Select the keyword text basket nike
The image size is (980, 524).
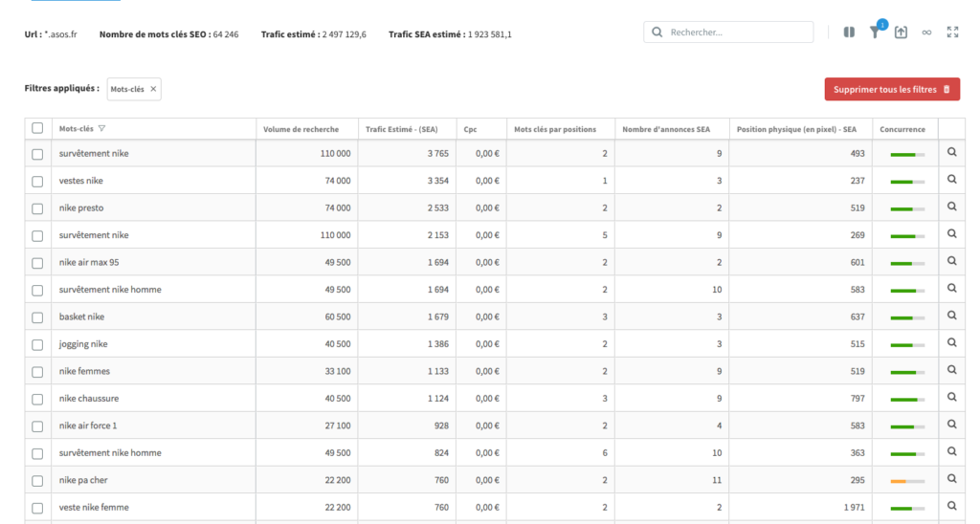coord(81,317)
